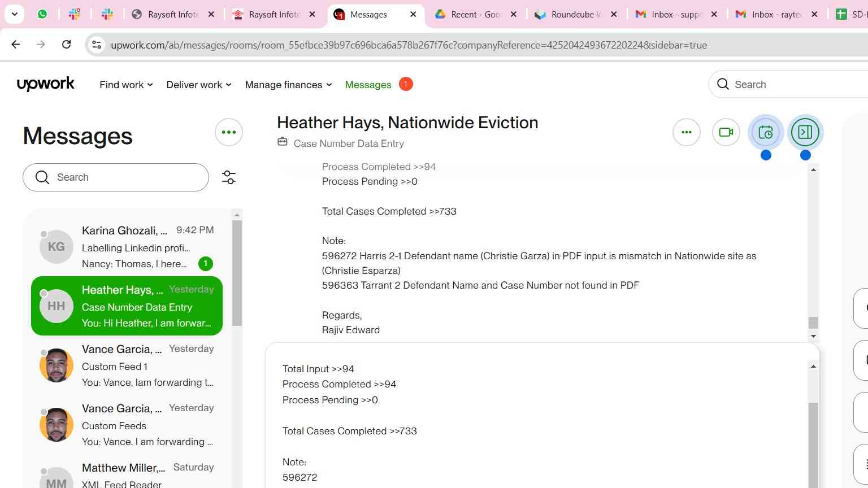Close the Messages browser tab

[413, 14]
